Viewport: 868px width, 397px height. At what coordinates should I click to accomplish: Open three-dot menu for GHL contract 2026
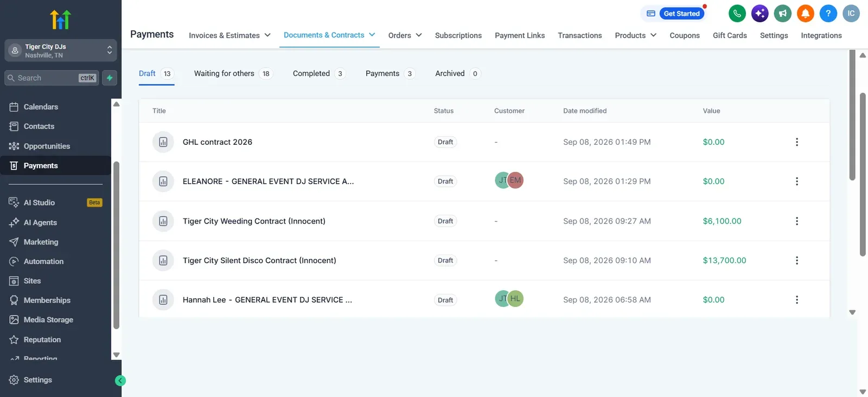[796, 142]
